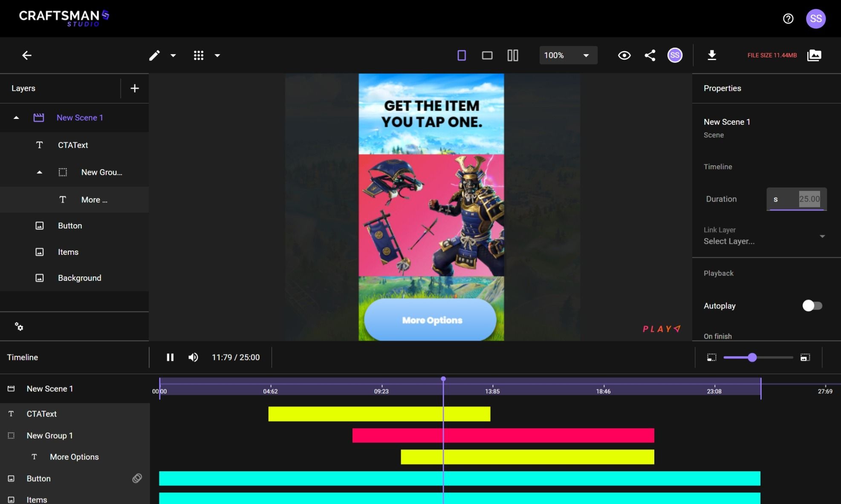Open help via question mark icon
841x504 pixels.
(788, 19)
